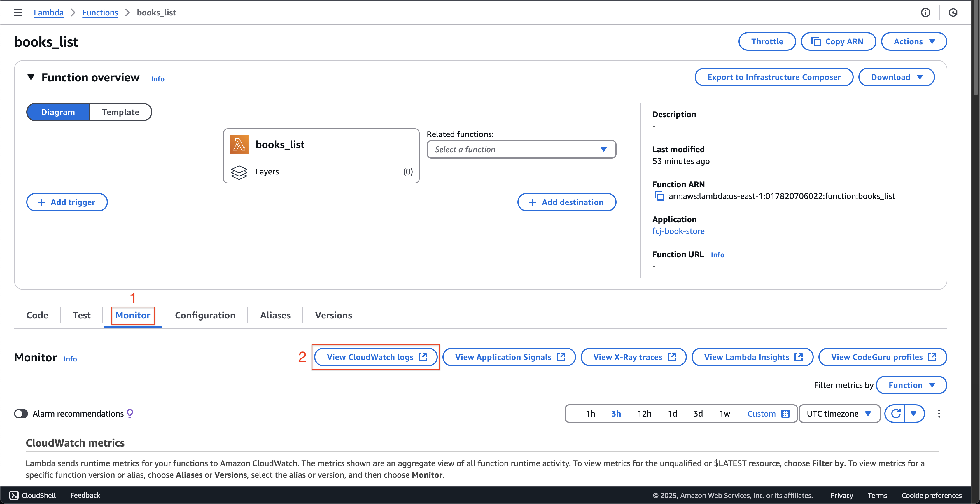
Task: Click external link icon on View Application Signals
Action: (x=561, y=357)
